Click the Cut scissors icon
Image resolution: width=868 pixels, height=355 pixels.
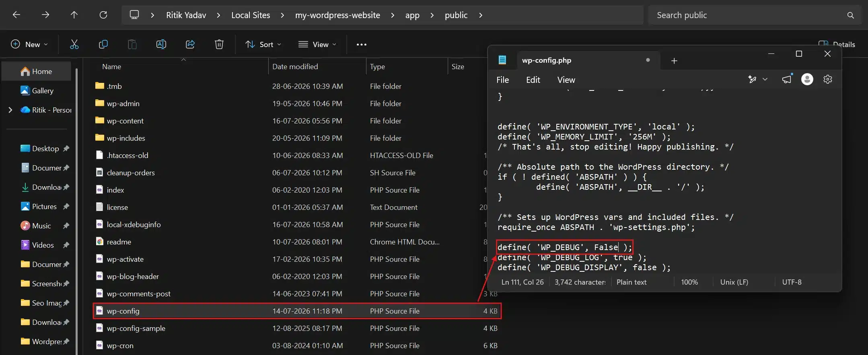[74, 44]
